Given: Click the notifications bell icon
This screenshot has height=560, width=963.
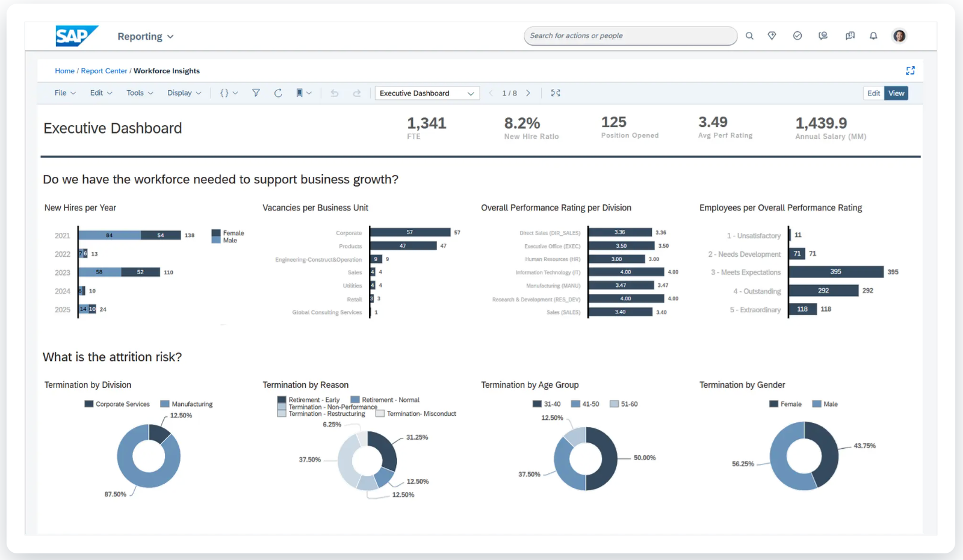Looking at the screenshot, I should pos(873,36).
